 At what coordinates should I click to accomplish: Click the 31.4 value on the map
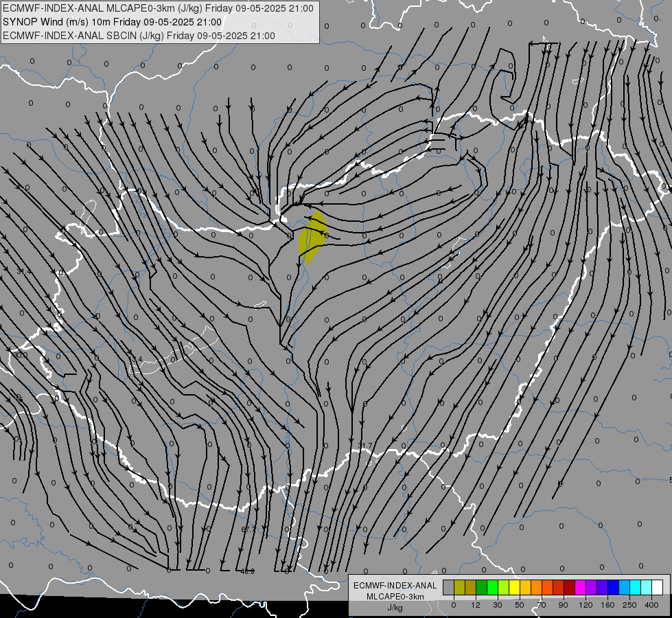tap(23, 271)
